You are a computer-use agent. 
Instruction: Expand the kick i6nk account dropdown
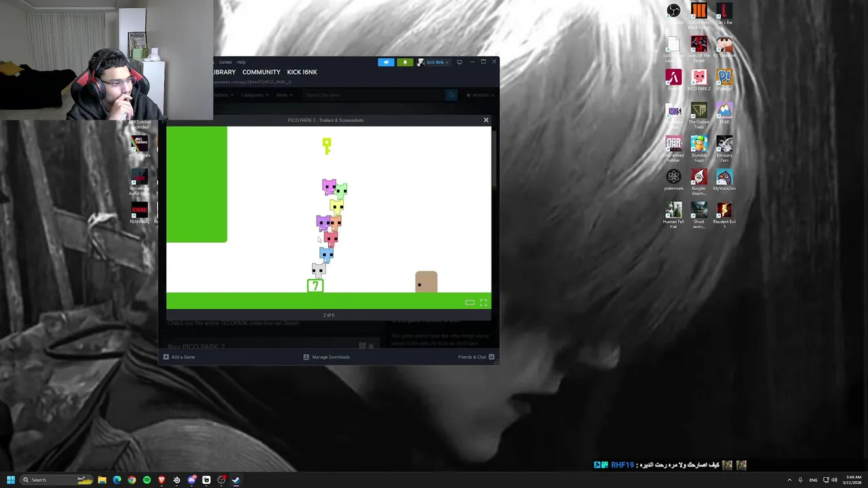pyautogui.click(x=433, y=62)
